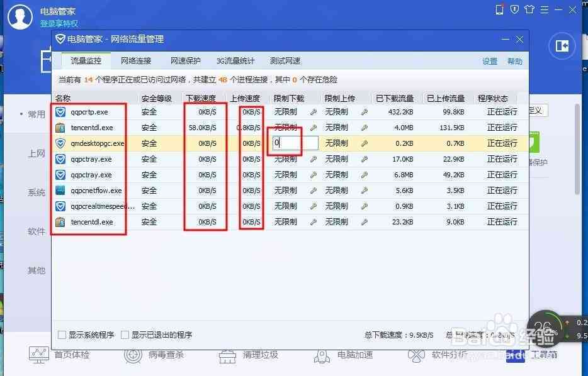
Task: Open 电脑加速 in the bottom bar
Action: click(343, 355)
